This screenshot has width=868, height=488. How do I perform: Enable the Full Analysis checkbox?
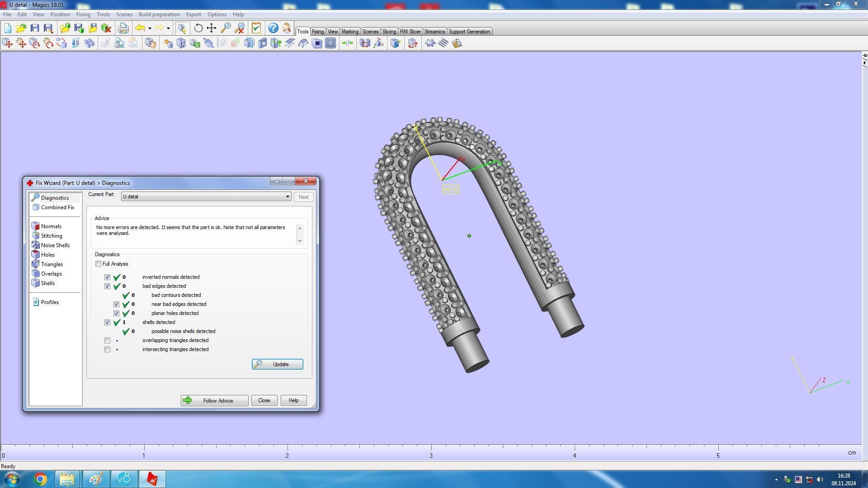pos(99,264)
